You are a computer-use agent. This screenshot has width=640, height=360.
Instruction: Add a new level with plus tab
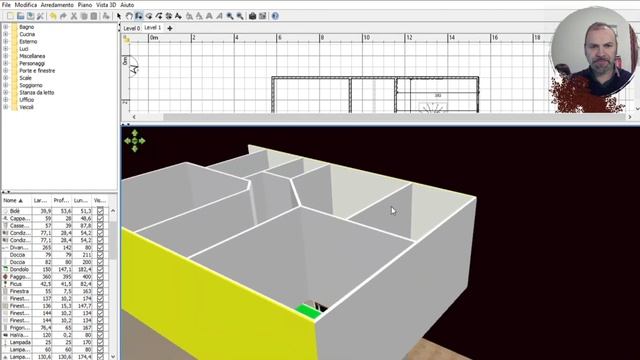170,28
